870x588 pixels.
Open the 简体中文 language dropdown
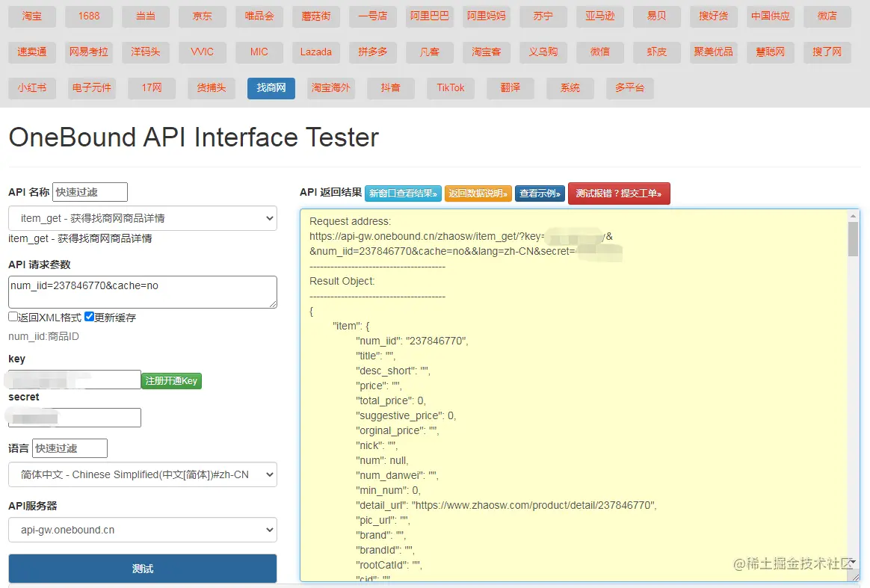click(143, 474)
